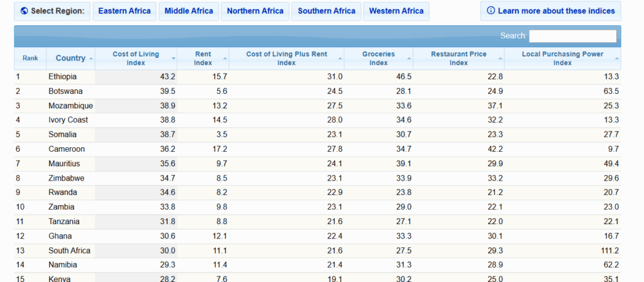Click the info icon in Learn more button

[491, 11]
